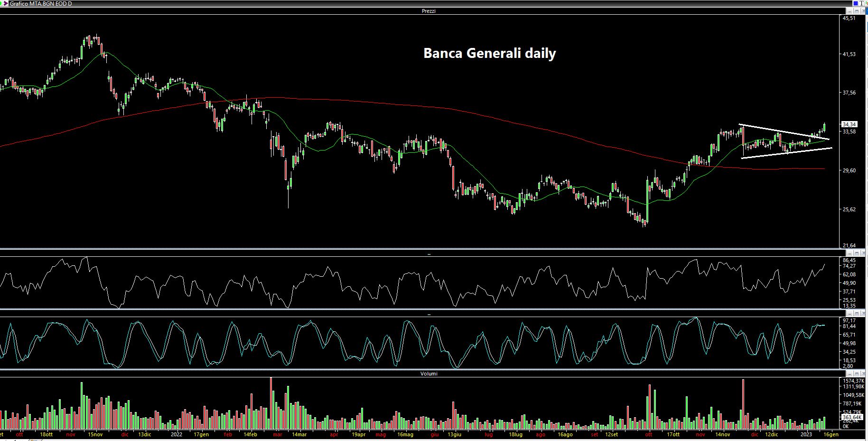Click the 16mag date label
Screen dimensions: 868x441
[x=405, y=434]
